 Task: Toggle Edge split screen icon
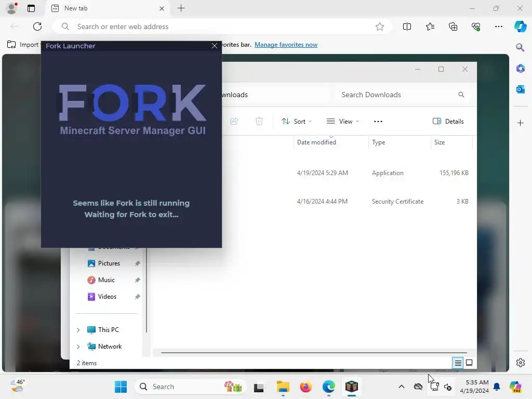pos(407,26)
